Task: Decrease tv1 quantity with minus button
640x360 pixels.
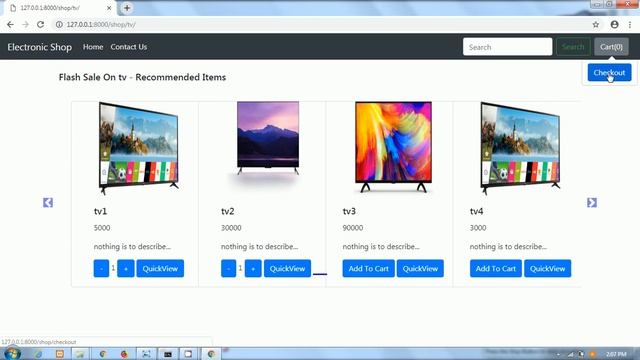Action: pos(101,269)
